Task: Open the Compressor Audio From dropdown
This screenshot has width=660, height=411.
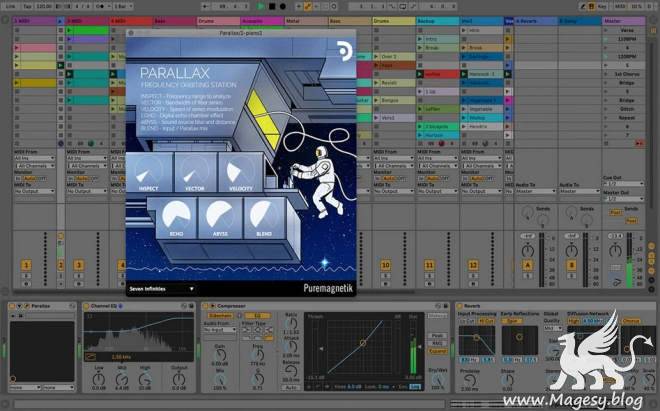Action: 220,330
